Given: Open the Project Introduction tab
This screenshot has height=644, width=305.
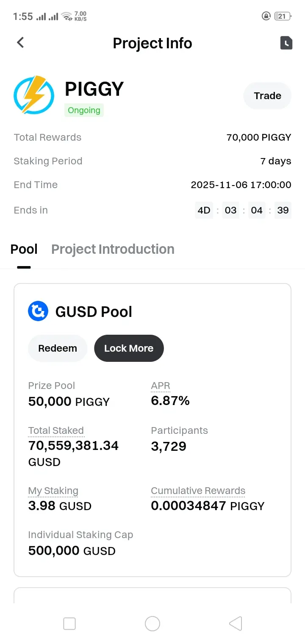Looking at the screenshot, I should click(x=113, y=249).
